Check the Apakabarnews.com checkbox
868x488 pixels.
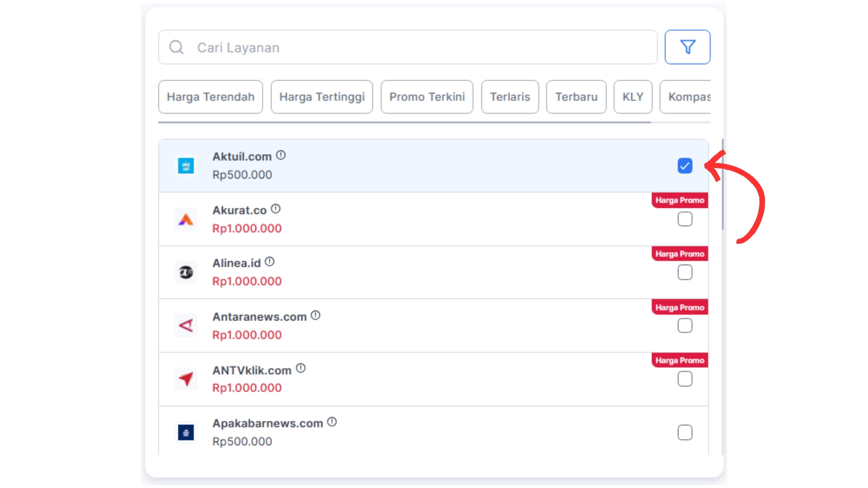(x=685, y=433)
